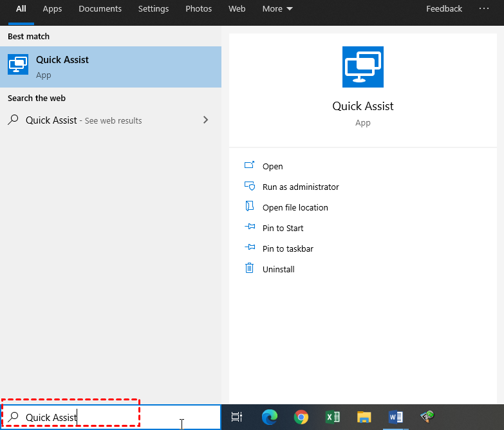This screenshot has width=504, height=430.
Task: Expand Quick Assist web results chevron
Action: click(x=205, y=120)
